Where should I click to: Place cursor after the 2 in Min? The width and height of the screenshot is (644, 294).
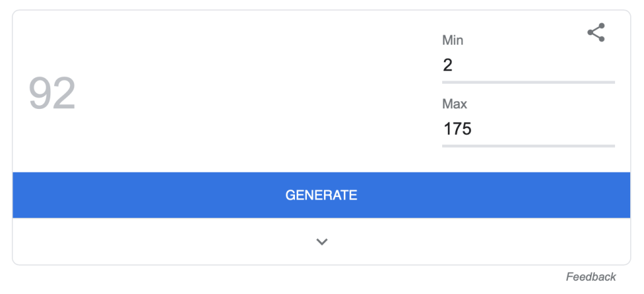click(x=453, y=65)
